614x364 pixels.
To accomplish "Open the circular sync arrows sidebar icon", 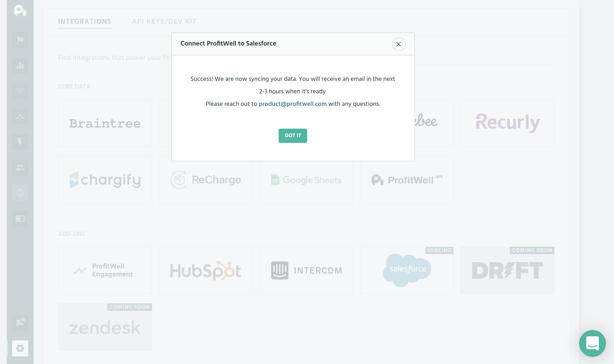I will 20,193.
